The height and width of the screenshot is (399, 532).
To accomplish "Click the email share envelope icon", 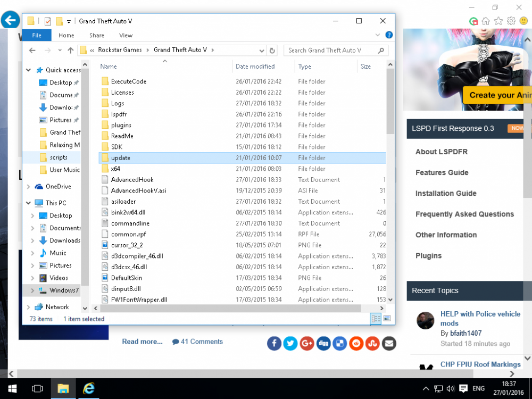I will (x=389, y=343).
